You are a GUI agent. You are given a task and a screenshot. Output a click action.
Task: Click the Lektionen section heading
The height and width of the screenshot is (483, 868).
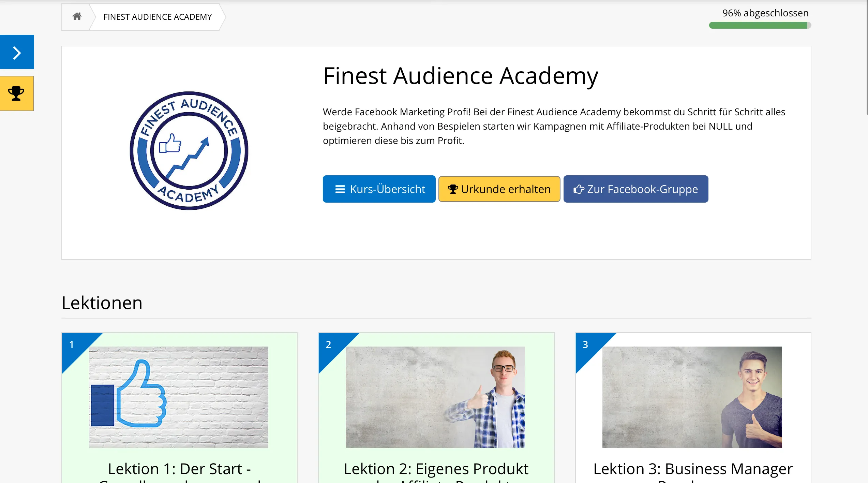(102, 303)
